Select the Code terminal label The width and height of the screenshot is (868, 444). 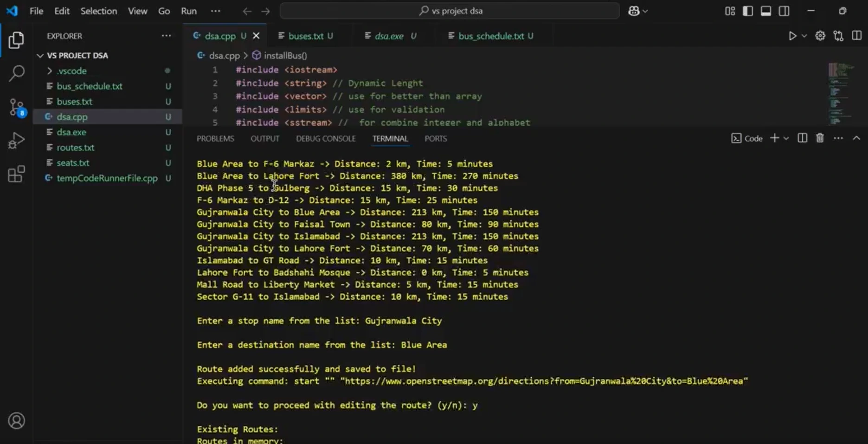tap(747, 138)
